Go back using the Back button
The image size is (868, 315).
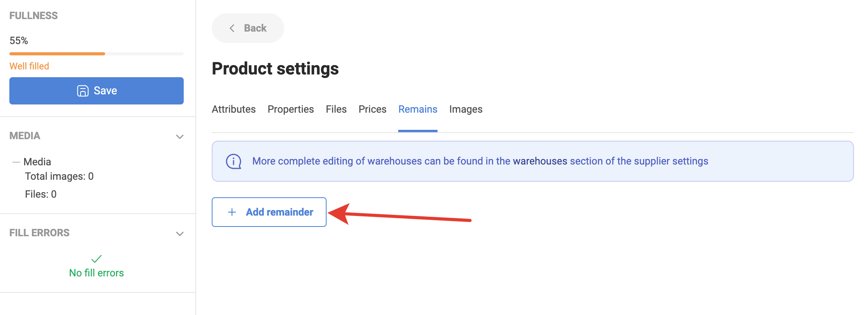click(248, 28)
